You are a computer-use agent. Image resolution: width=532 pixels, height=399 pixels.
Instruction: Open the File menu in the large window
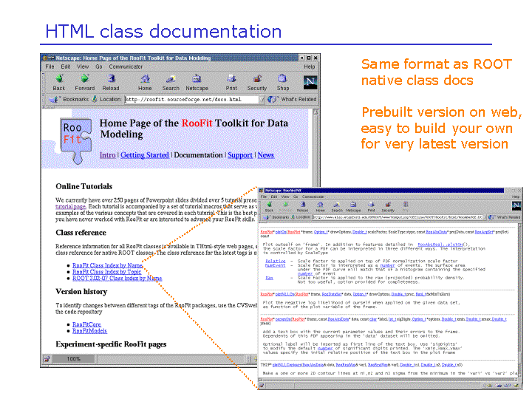point(50,66)
